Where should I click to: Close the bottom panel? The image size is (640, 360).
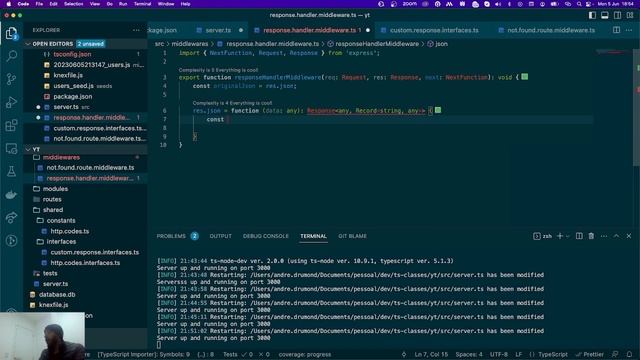[629, 236]
